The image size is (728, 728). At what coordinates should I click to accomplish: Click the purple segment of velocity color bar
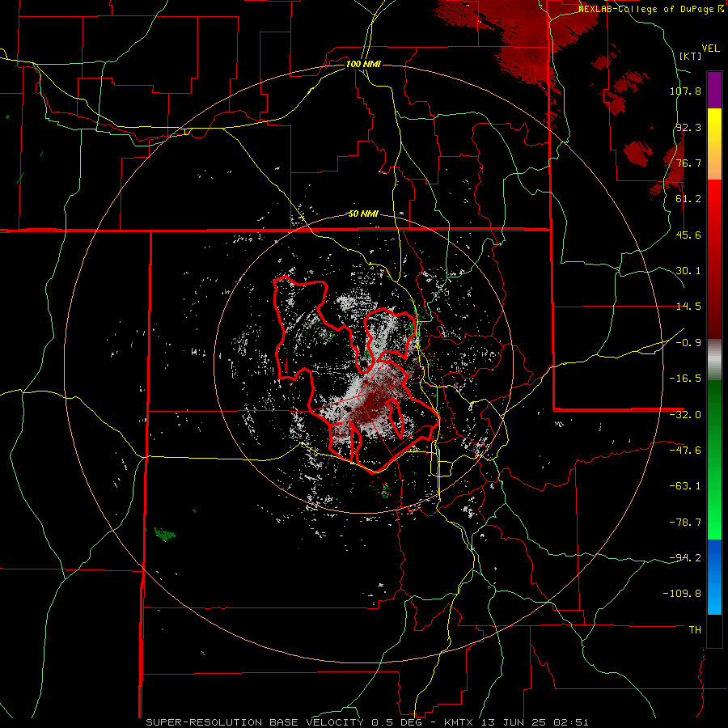click(714, 90)
